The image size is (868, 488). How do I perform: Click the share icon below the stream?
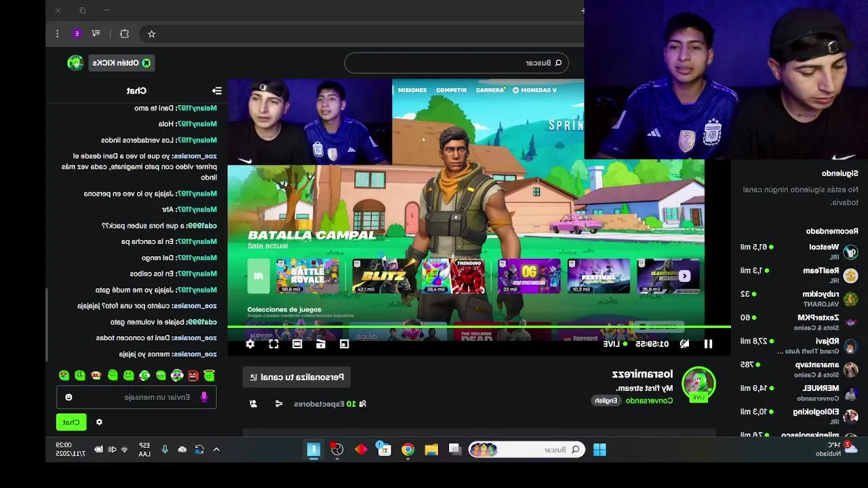(278, 404)
